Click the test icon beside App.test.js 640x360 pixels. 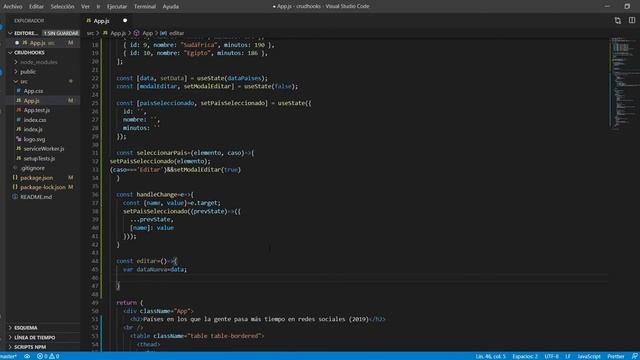coord(18,110)
